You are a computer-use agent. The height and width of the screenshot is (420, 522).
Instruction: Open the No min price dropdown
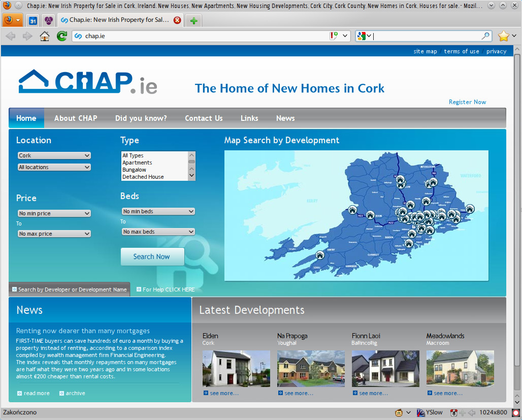pos(54,214)
